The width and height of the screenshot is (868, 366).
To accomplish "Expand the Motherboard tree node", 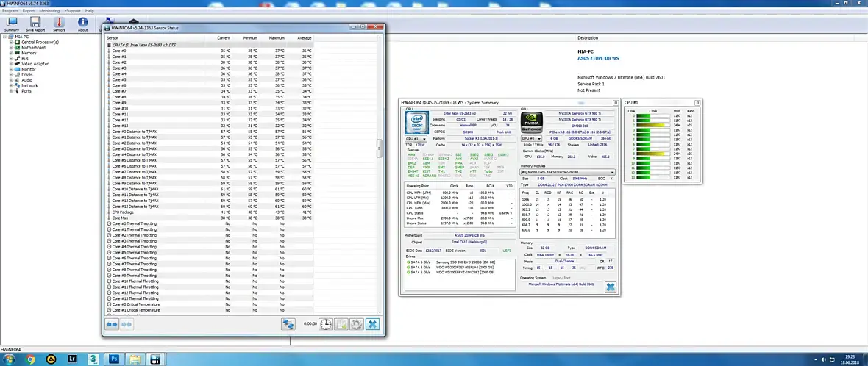I will point(10,48).
